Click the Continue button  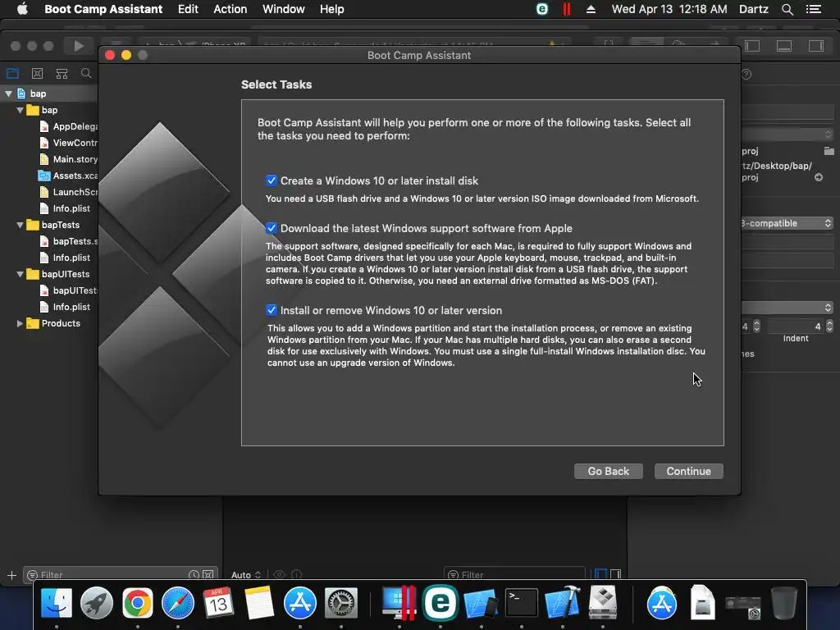[x=688, y=471]
